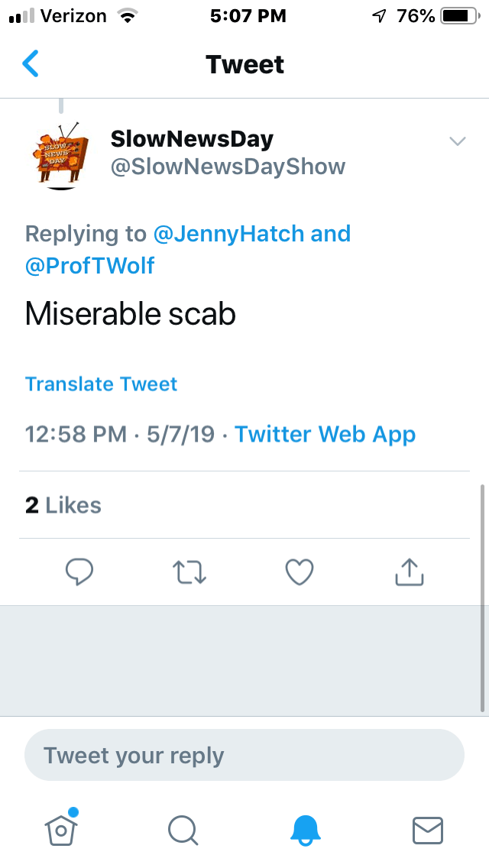Open the Notifications bell tab
The width and height of the screenshot is (489, 868).
306,829
